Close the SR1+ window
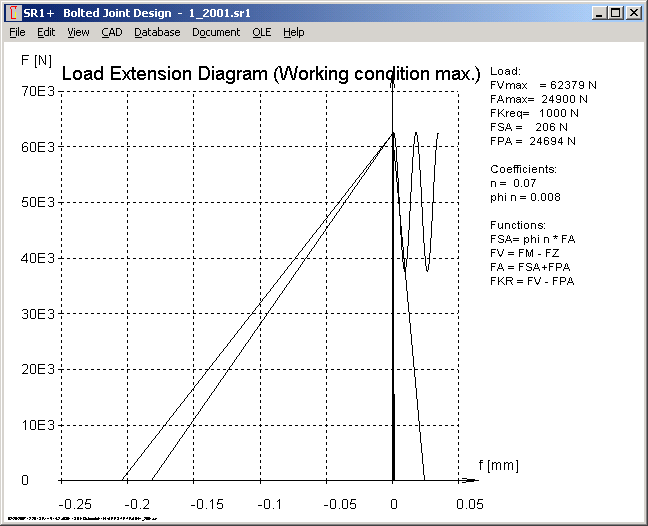648x526 pixels. click(633, 13)
